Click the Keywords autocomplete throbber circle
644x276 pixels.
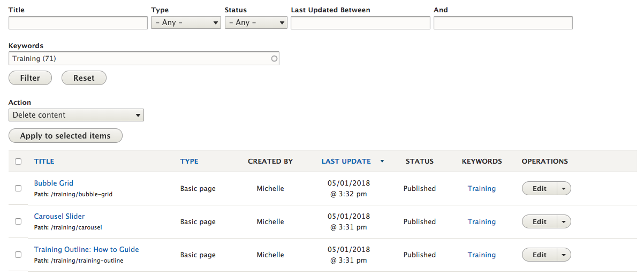(274, 59)
